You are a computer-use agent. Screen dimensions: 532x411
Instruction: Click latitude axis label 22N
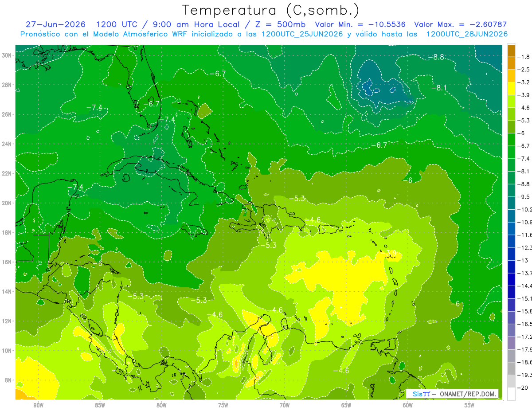point(8,173)
